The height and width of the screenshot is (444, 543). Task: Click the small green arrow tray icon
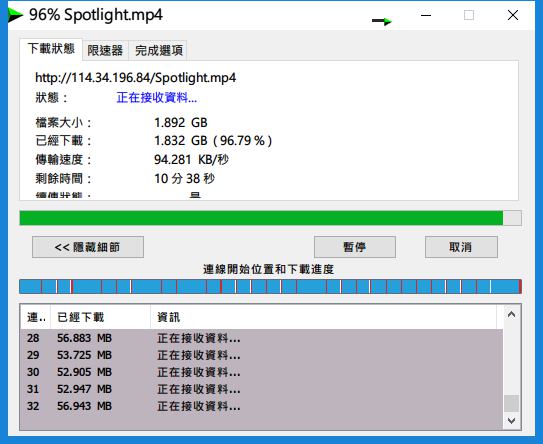pyautogui.click(x=382, y=21)
